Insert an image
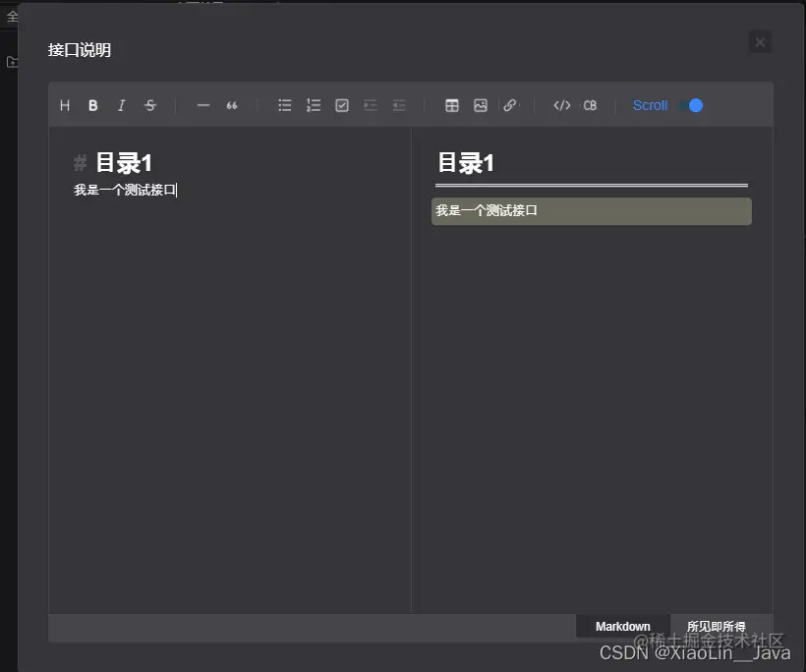Image resolution: width=806 pixels, height=672 pixels. (481, 105)
